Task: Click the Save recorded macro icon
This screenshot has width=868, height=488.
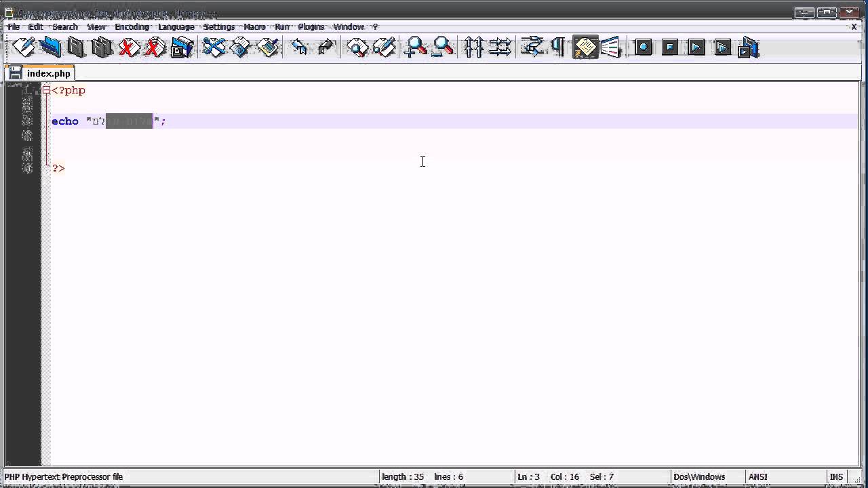Action: click(748, 47)
